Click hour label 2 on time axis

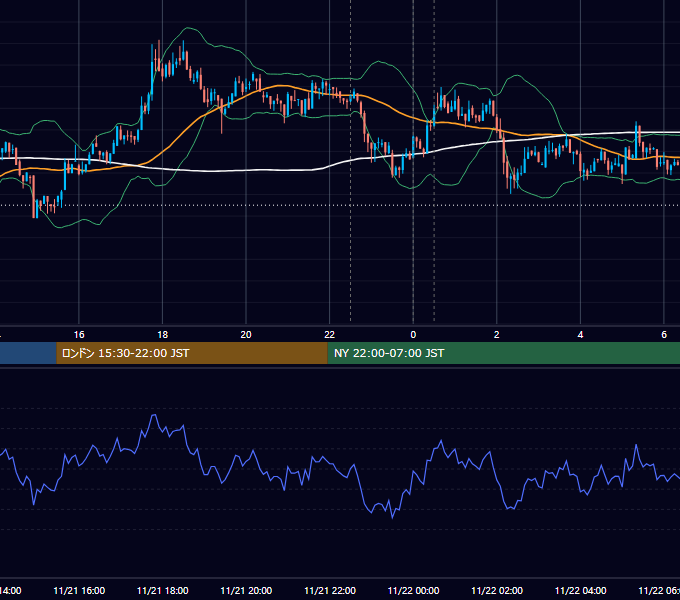point(497,334)
